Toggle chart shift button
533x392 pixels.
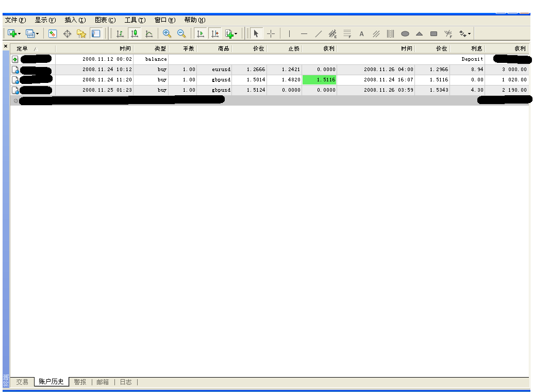[x=214, y=33]
